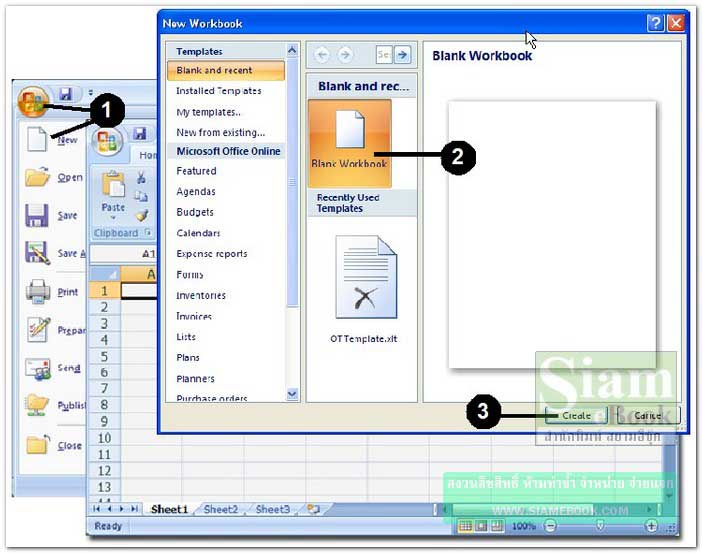Choose Save from the Office menu

(x=51, y=215)
